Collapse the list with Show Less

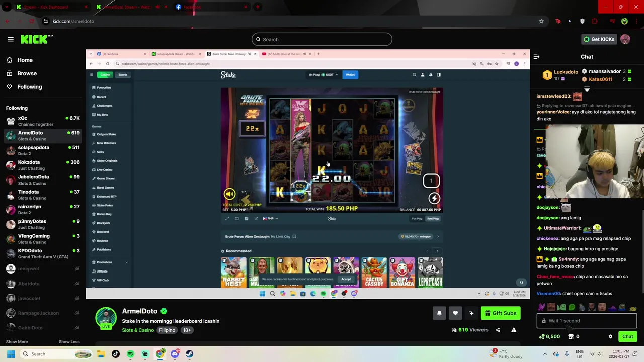[69, 342]
